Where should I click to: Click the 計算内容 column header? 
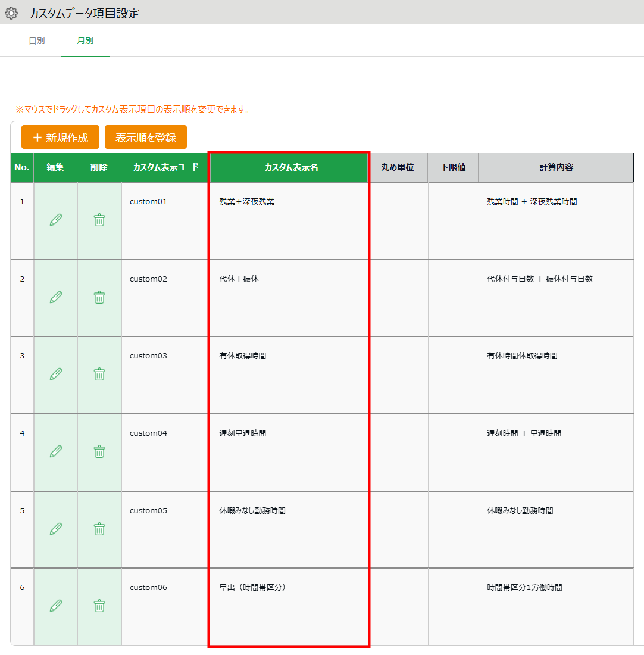556,167
